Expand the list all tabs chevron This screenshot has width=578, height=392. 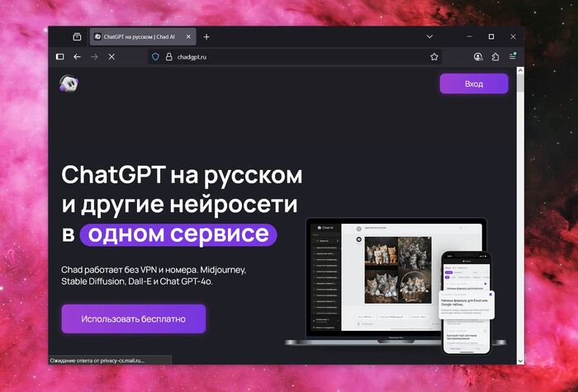point(429,37)
